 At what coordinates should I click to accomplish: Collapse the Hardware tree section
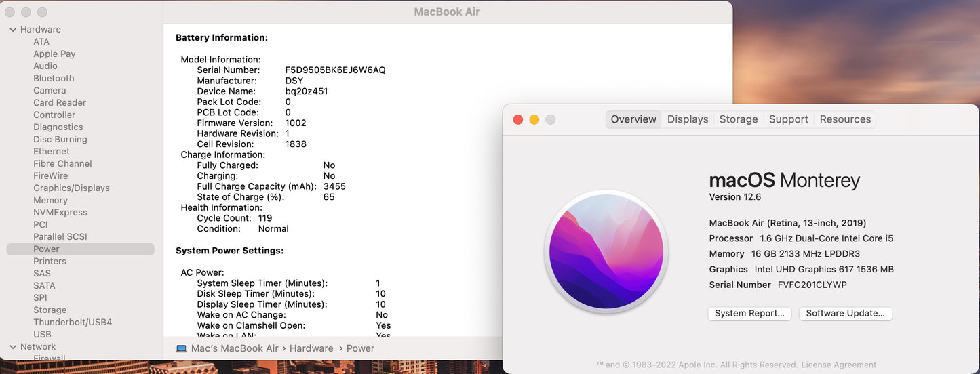pyautogui.click(x=13, y=30)
